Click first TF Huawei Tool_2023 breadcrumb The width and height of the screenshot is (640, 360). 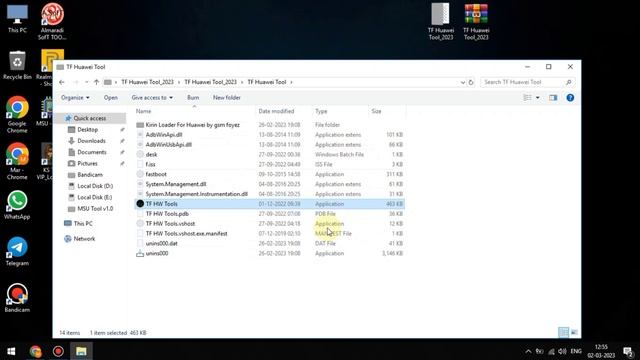tap(147, 82)
